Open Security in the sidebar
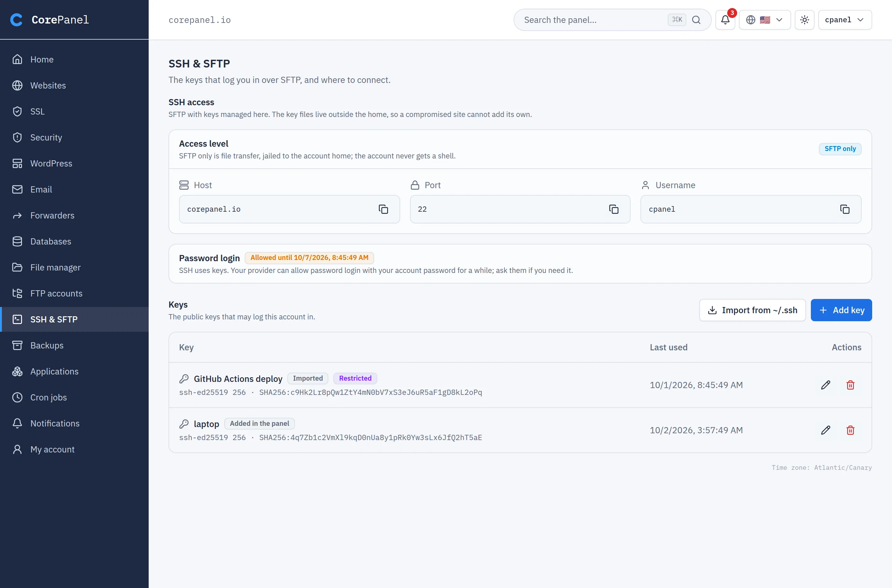Image resolution: width=892 pixels, height=588 pixels. (74, 138)
